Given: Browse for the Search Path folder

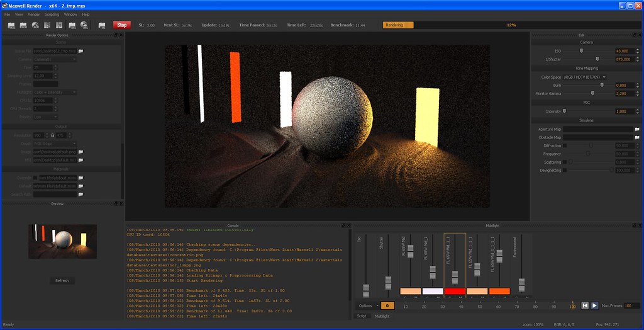Looking at the screenshot, I should 81,194.
